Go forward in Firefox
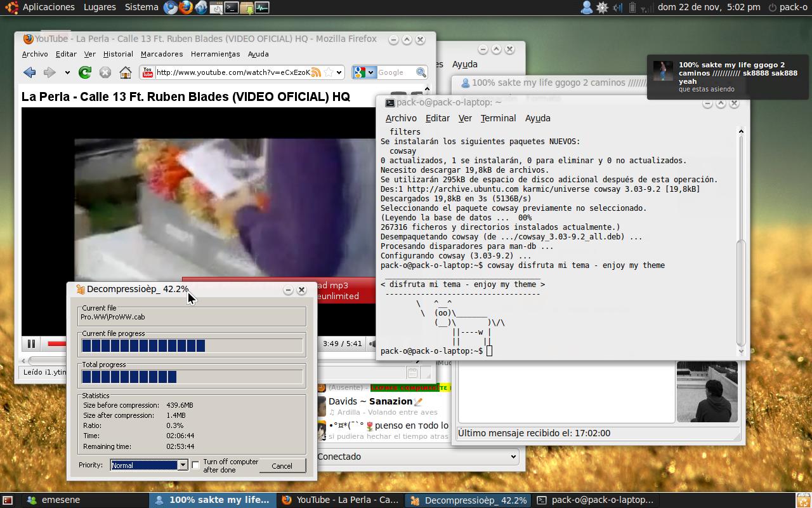The image size is (812, 508). tap(49, 72)
